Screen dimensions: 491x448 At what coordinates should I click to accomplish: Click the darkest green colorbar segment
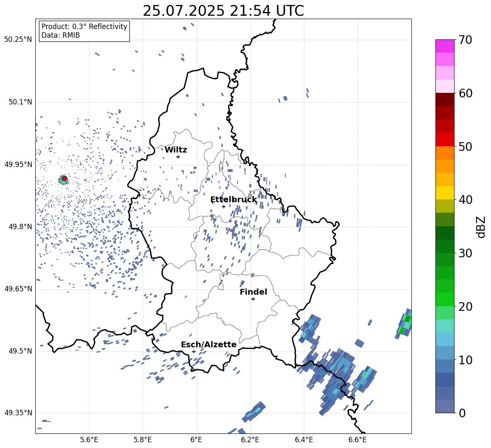(x=445, y=233)
